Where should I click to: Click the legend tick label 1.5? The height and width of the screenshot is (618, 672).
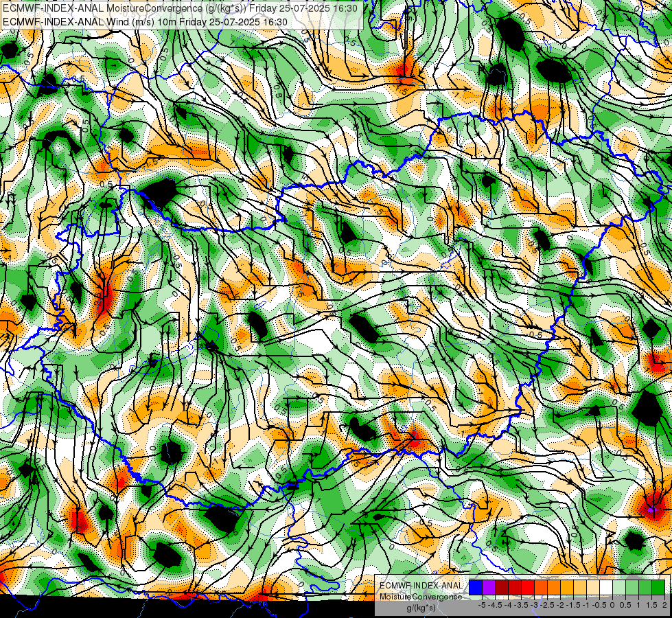pyautogui.click(x=652, y=605)
